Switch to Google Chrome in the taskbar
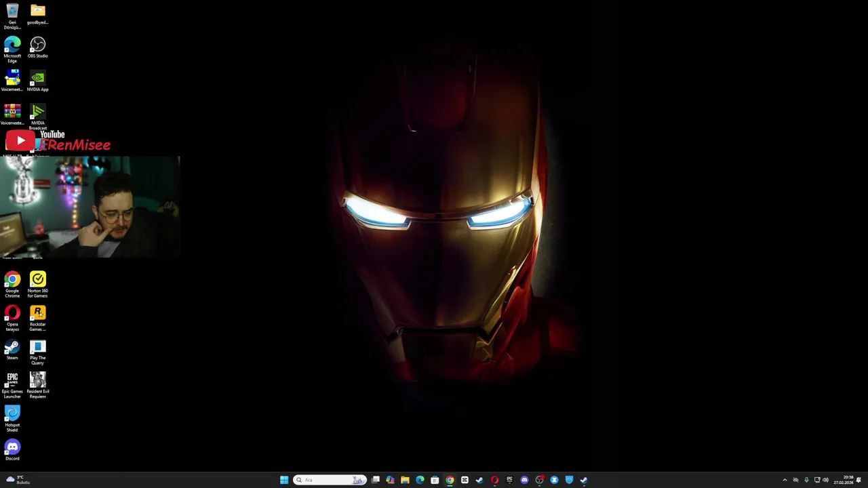 [450, 480]
